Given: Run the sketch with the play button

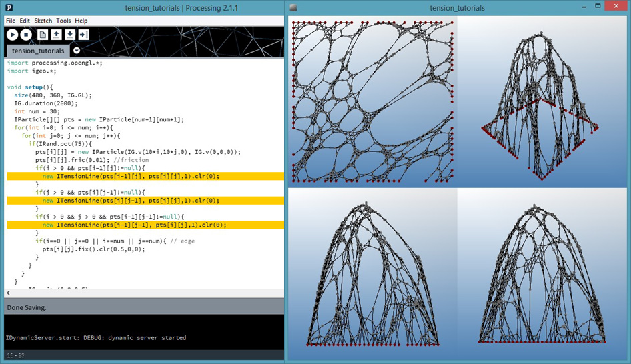Looking at the screenshot, I should tap(12, 34).
